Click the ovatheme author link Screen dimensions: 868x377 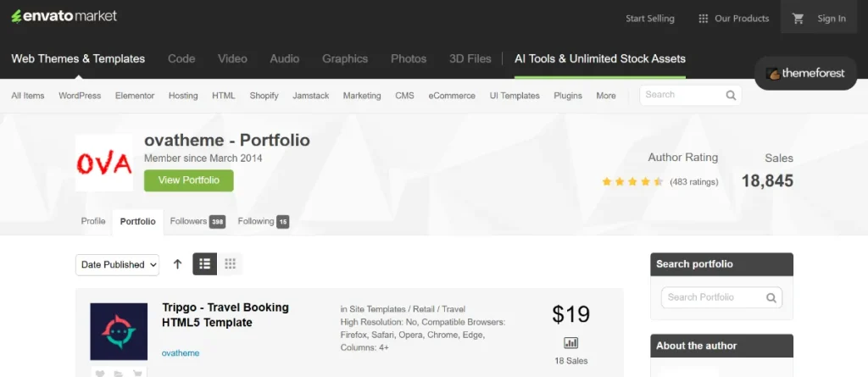181,352
